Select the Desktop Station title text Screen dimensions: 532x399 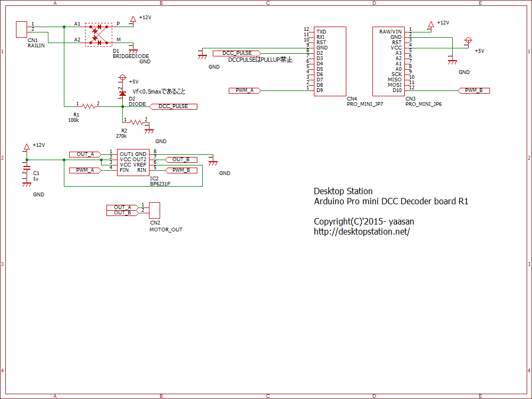(x=343, y=192)
